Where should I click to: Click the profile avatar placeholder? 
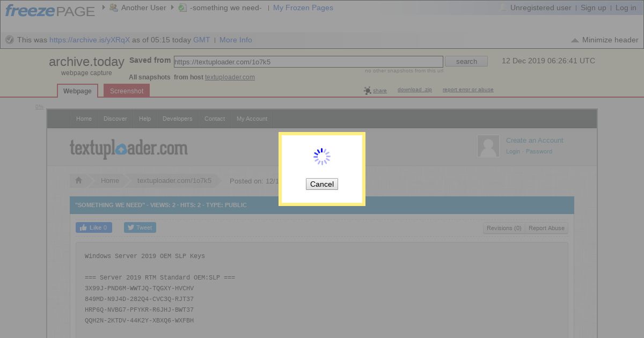(x=488, y=146)
